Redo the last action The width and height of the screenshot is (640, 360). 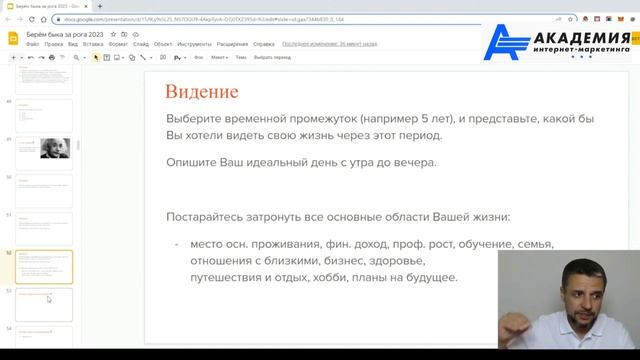41,58
